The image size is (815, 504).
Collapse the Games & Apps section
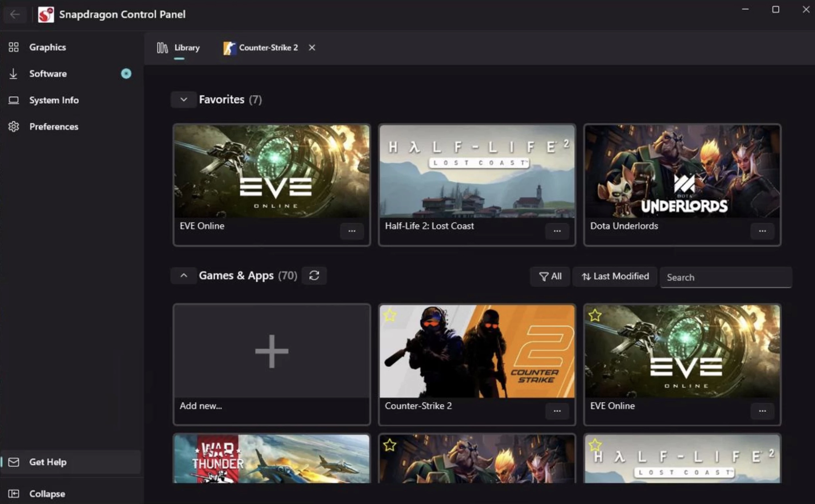pyautogui.click(x=183, y=276)
